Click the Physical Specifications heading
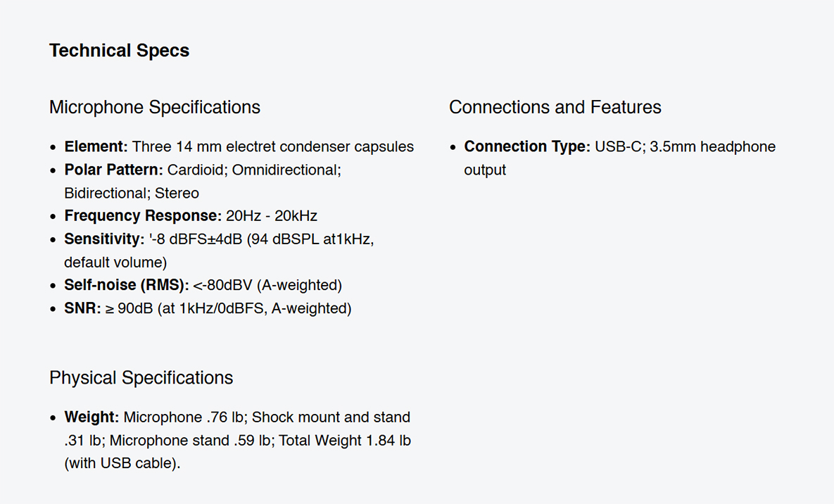This screenshot has width=834, height=504. point(141,378)
